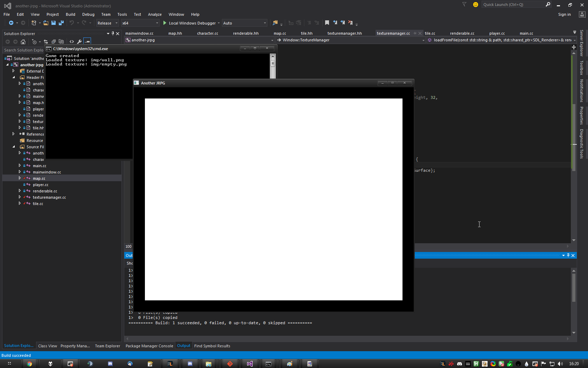Click Collapse All icon in Solution Explorer
The image size is (588, 368).
tap(54, 42)
